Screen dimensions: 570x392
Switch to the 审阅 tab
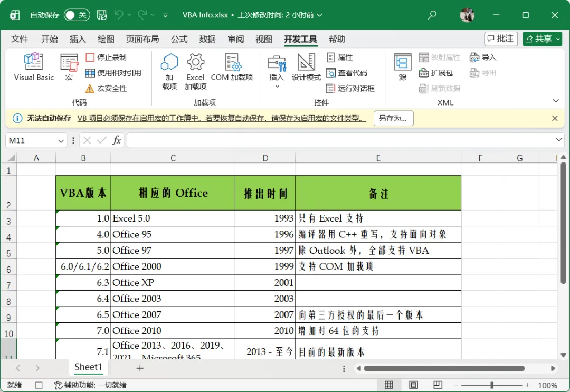[x=236, y=39]
